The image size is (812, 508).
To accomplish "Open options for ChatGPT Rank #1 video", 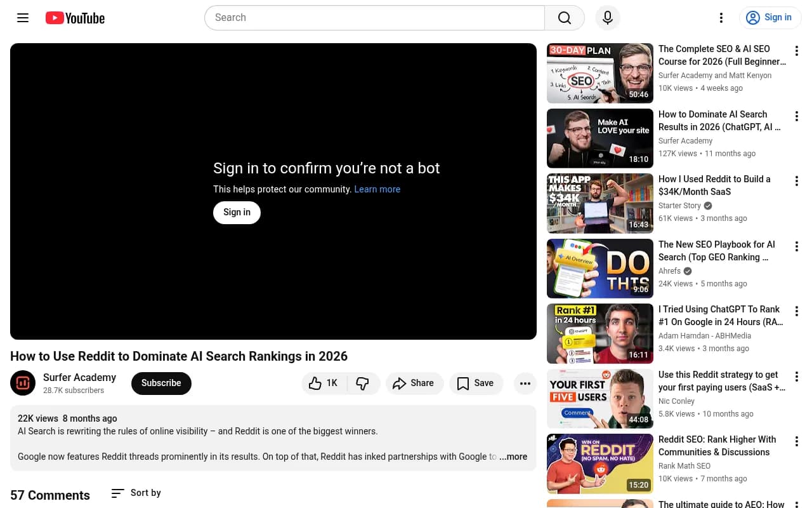I will coord(796,311).
